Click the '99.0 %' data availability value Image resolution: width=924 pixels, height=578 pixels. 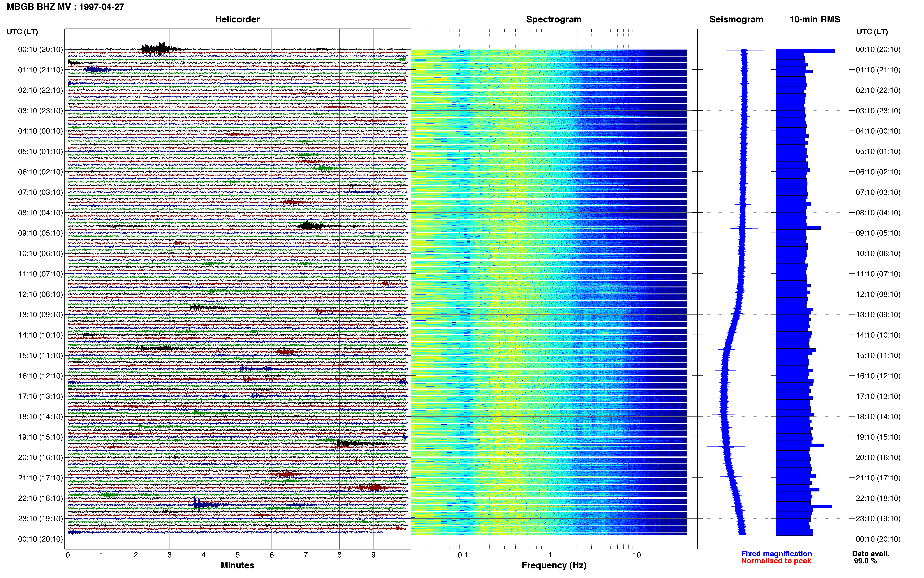tap(865, 561)
